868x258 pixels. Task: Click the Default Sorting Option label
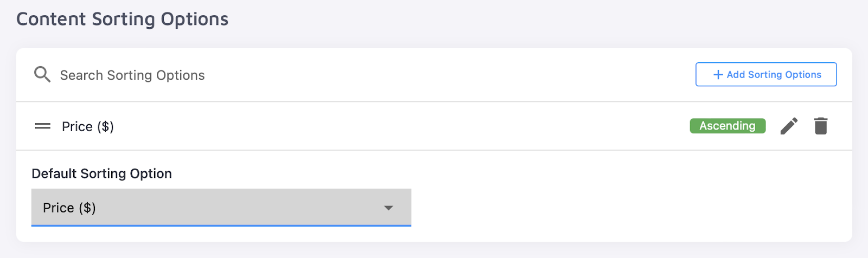[x=101, y=173]
